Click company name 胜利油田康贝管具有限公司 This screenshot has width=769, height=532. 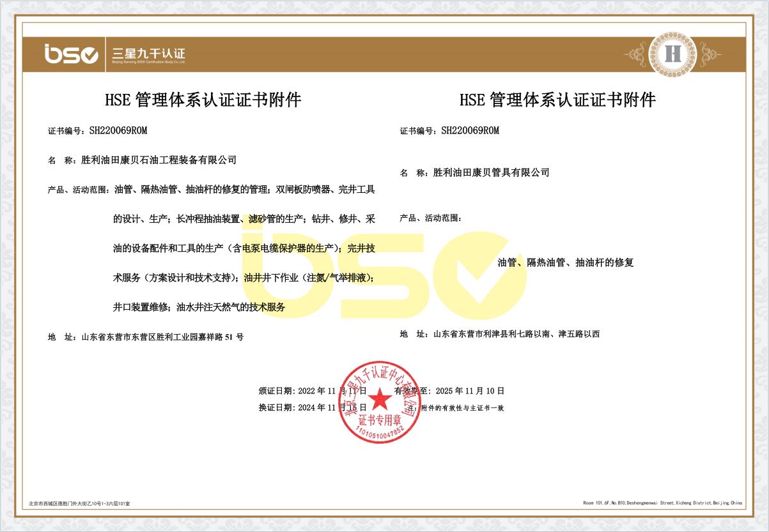491,172
